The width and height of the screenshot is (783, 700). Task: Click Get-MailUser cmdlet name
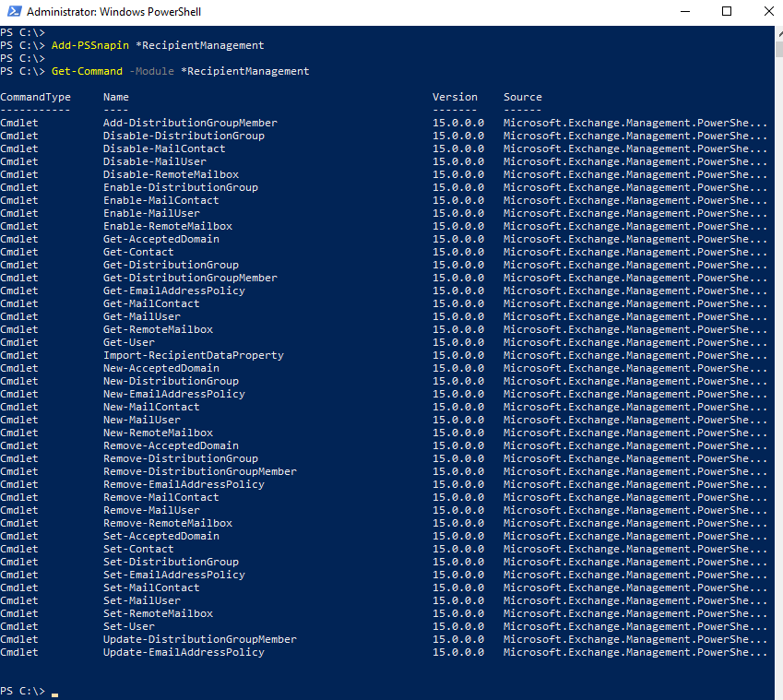point(142,317)
